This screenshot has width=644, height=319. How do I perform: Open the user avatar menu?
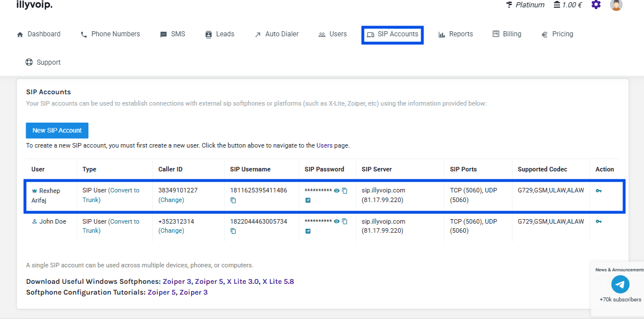click(x=616, y=5)
